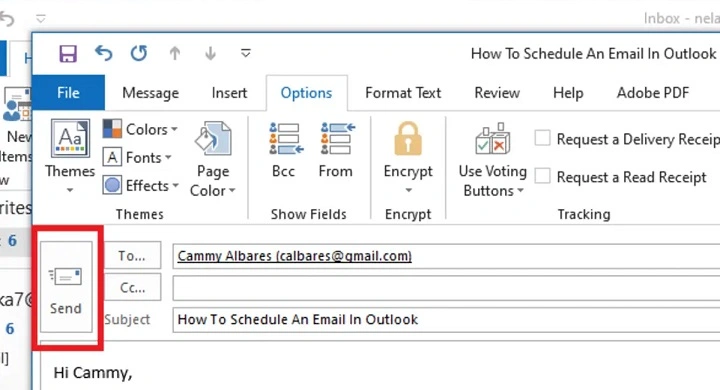Expand the Fonts dropdown arrow

point(168,158)
